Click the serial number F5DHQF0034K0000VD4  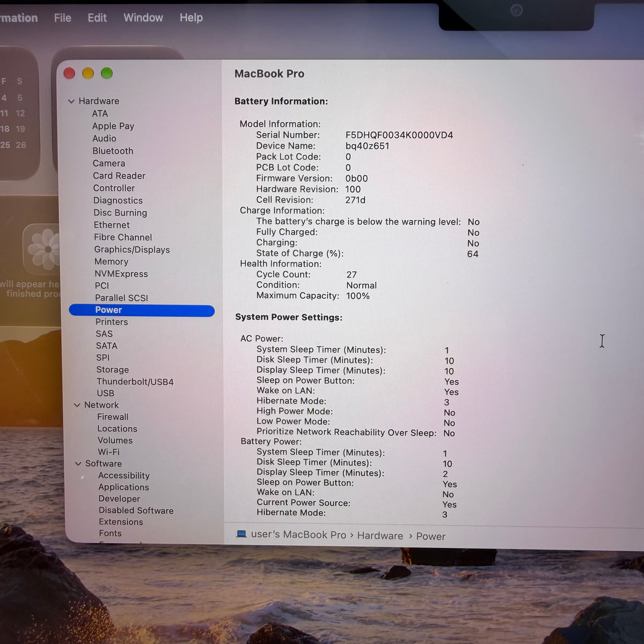click(399, 135)
